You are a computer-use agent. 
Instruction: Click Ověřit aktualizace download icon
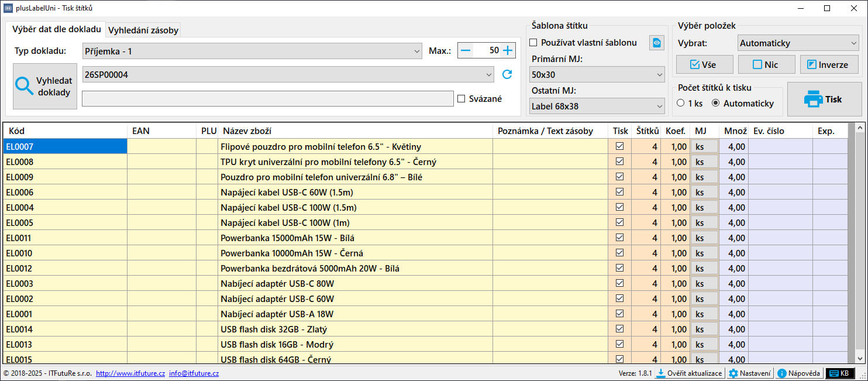point(660,373)
